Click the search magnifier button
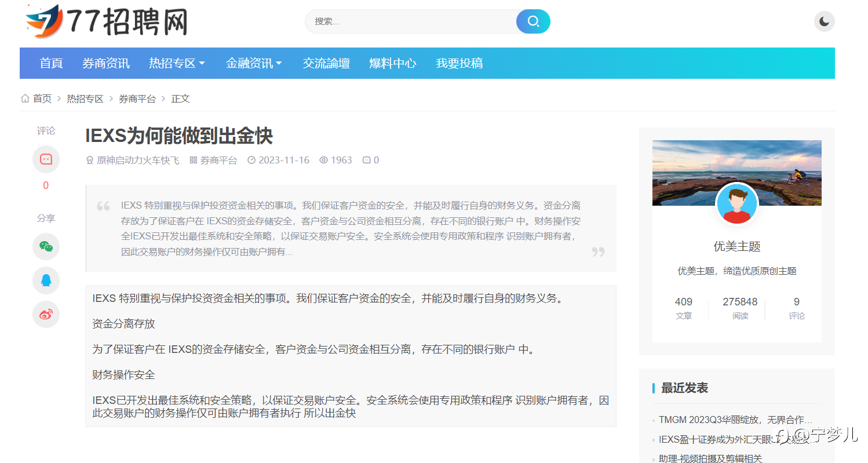 533,21
